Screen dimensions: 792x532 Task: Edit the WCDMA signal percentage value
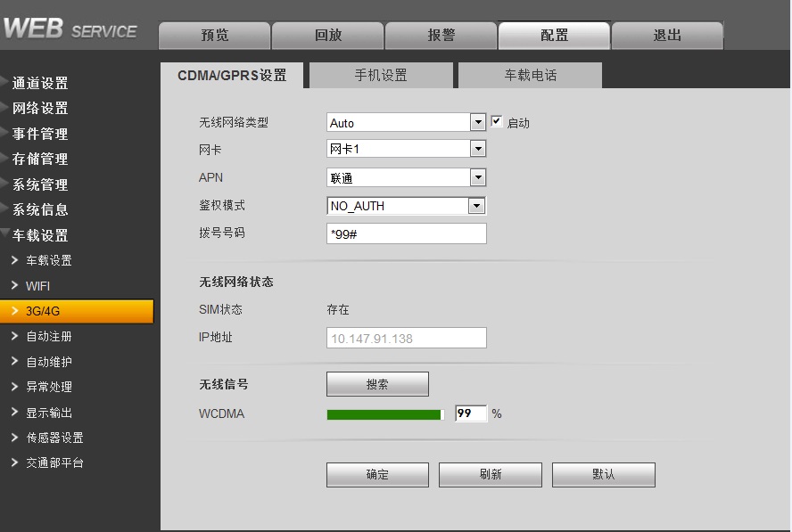tap(470, 413)
